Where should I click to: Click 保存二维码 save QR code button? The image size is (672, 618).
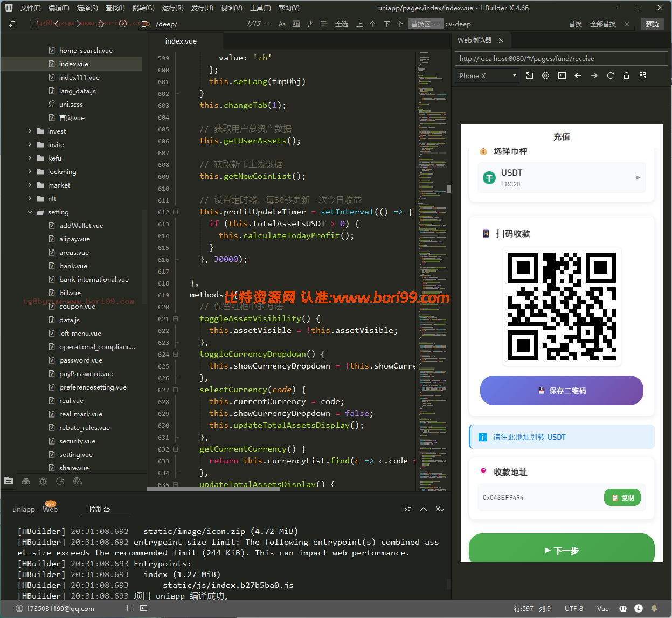coord(562,390)
